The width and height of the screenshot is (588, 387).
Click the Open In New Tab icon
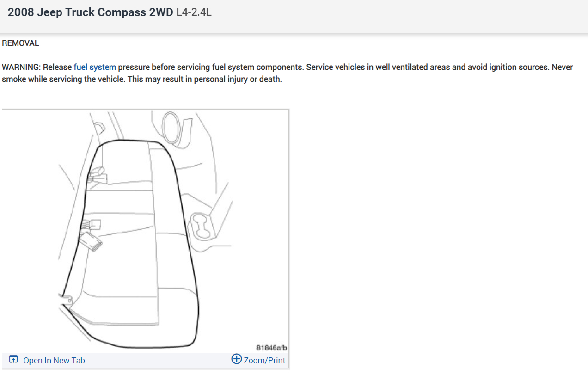pyautogui.click(x=13, y=360)
